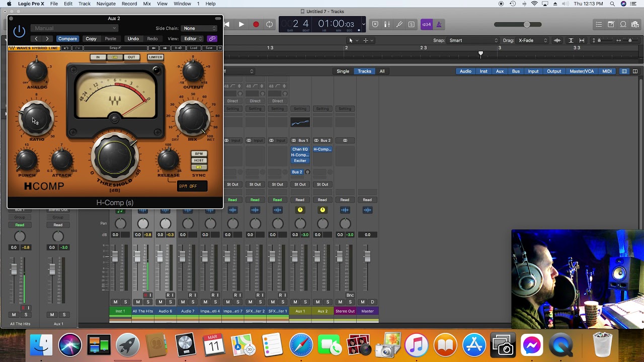Click the Waves Load button
This screenshot has height=362, width=644.
pos(194,48)
